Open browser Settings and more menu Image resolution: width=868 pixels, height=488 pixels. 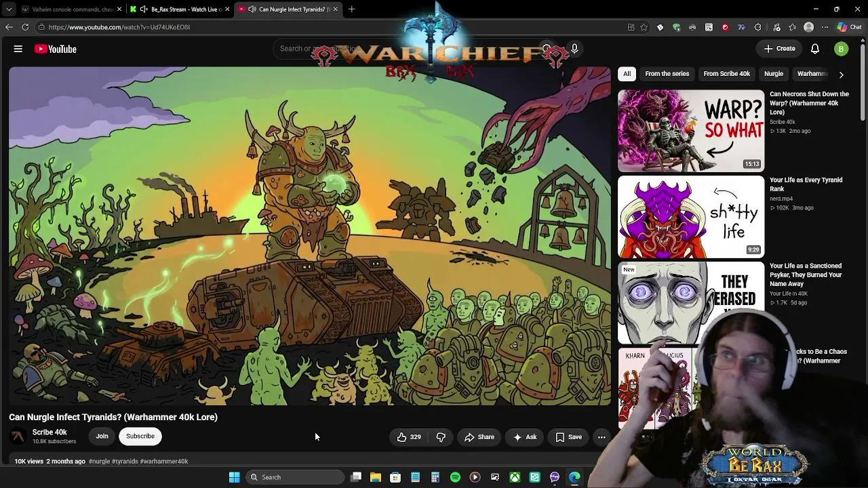825,27
